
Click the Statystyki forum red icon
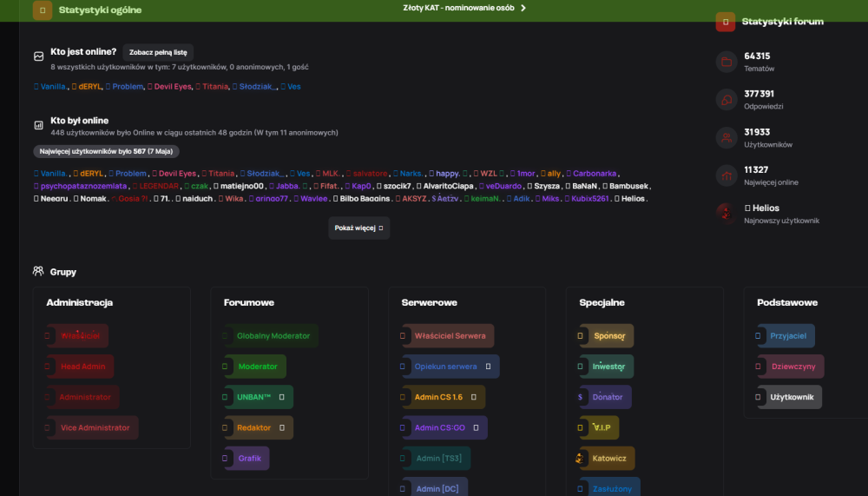click(x=725, y=22)
